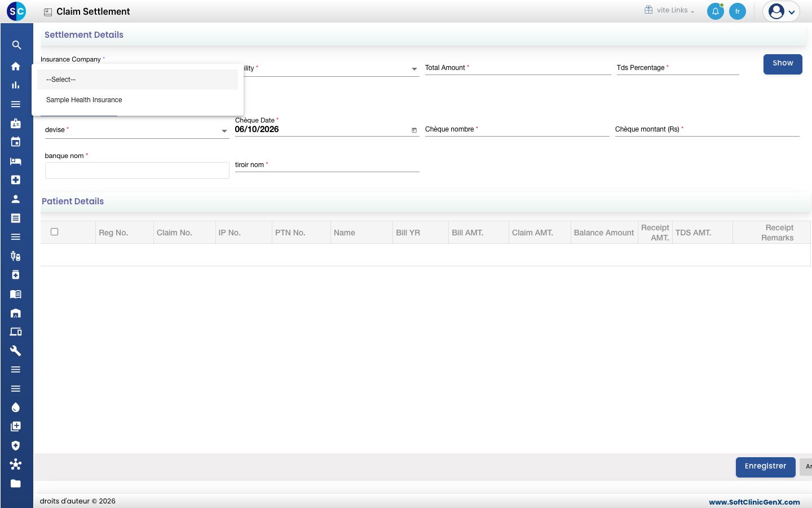Screen dimensions: 812x508
Task: Open the user profile menu
Action: pos(782,11)
